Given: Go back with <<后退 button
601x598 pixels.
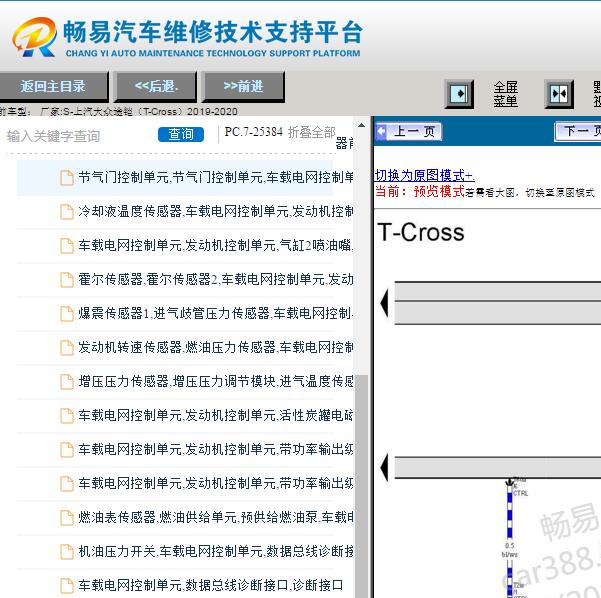Looking at the screenshot, I should [156, 86].
